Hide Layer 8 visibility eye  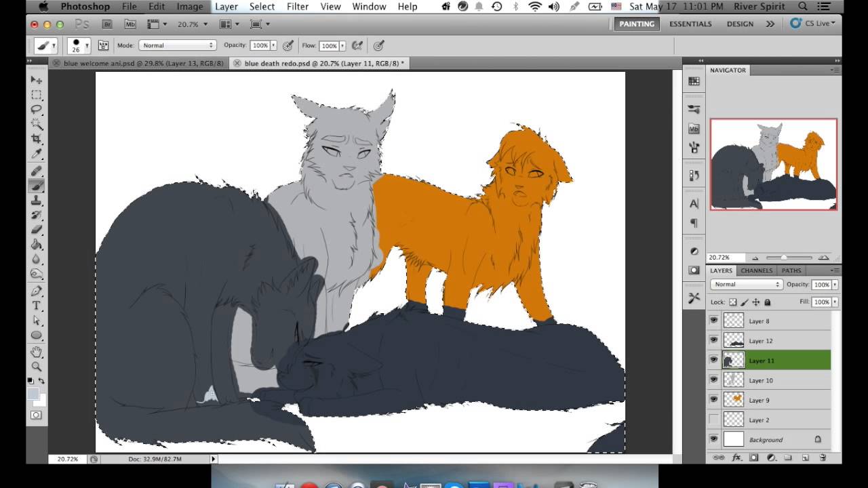(713, 321)
